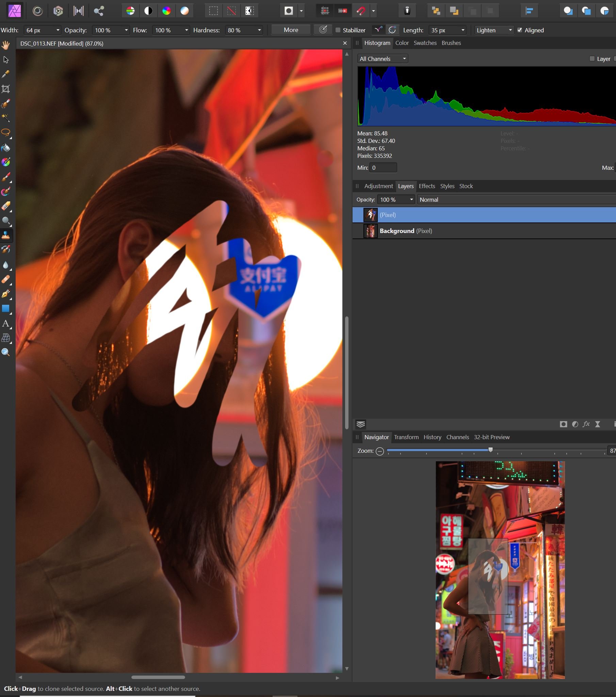The image size is (616, 697).
Task: Click the Min input field in Histogram
Action: (x=383, y=168)
